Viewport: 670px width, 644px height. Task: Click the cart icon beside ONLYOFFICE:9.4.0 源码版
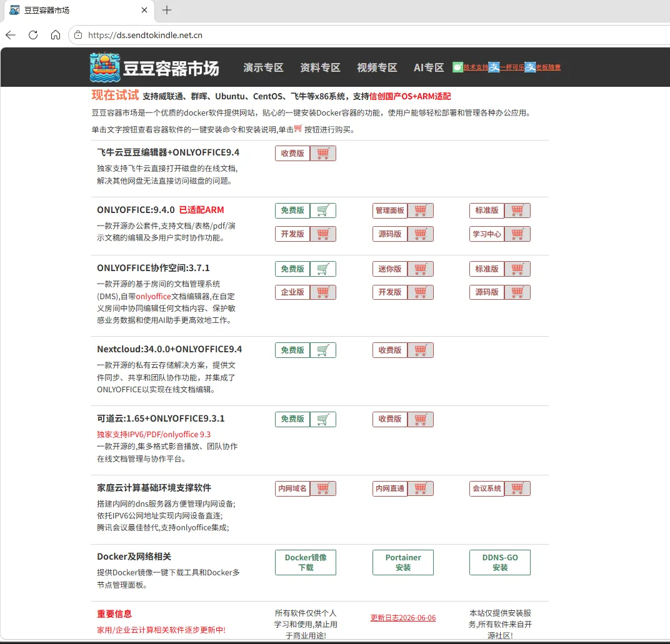coord(421,234)
